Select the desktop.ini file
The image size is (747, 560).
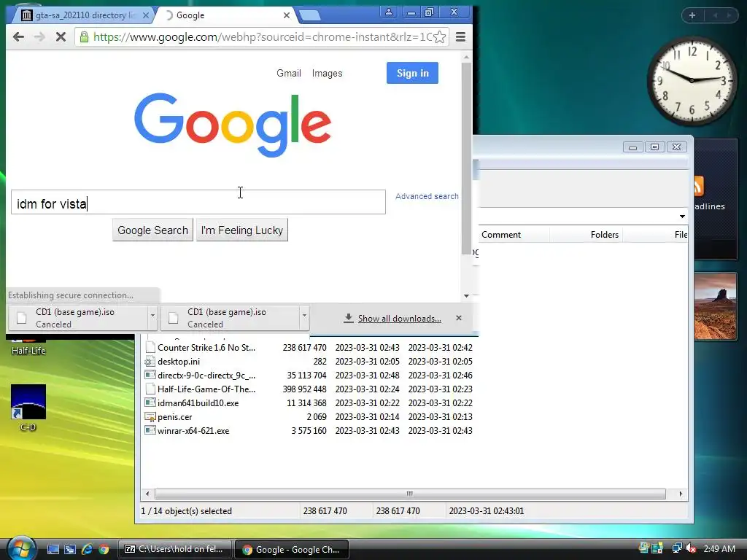(309, 362)
